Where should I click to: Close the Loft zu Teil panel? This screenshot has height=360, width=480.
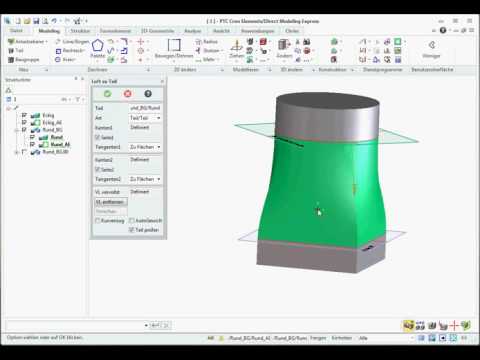pyautogui.click(x=162, y=81)
